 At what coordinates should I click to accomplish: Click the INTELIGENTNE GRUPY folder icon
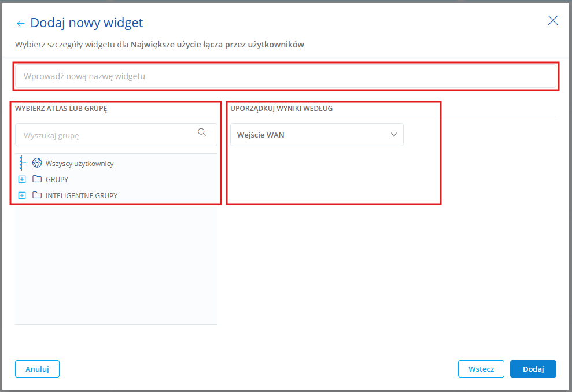click(37, 195)
